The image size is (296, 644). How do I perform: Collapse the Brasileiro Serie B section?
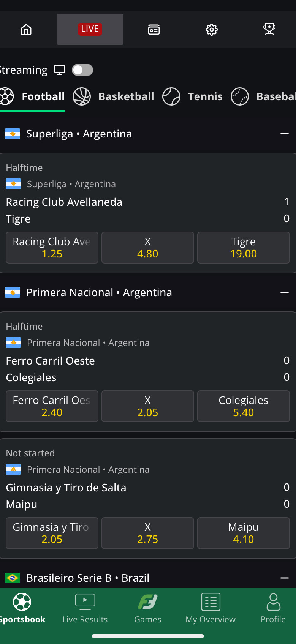click(x=285, y=578)
